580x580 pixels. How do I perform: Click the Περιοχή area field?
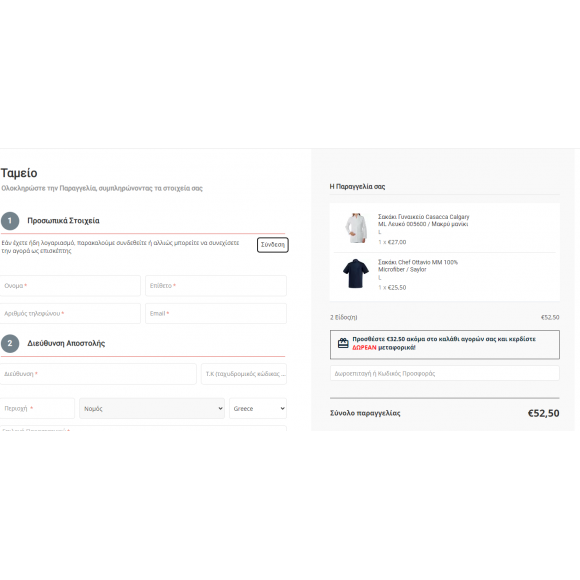pos(37,408)
